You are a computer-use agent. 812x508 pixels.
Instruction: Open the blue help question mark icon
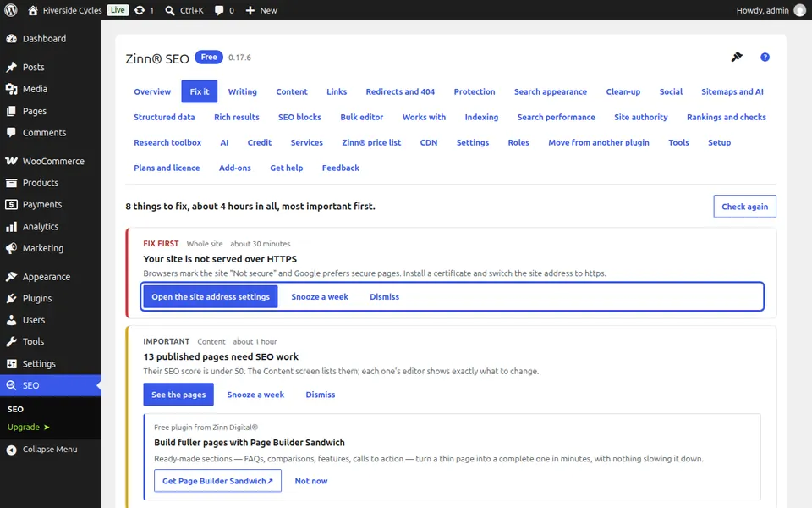coord(765,57)
